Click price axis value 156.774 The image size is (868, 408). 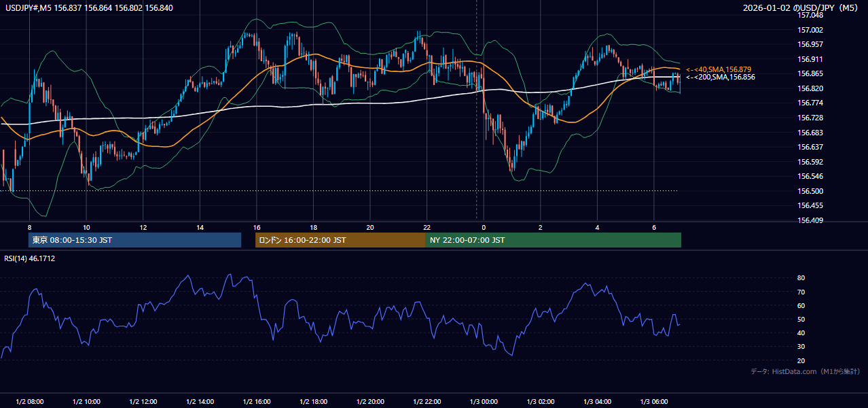click(810, 103)
